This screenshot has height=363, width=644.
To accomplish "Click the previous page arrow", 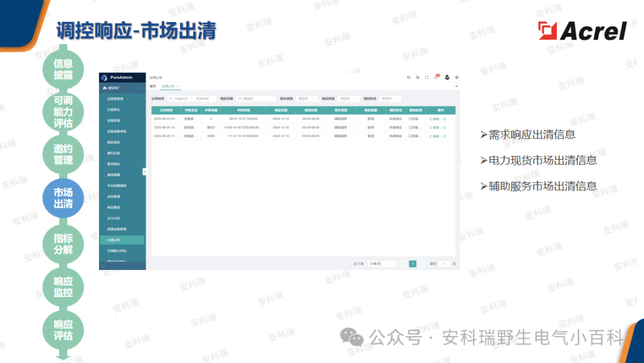I will [x=403, y=263].
